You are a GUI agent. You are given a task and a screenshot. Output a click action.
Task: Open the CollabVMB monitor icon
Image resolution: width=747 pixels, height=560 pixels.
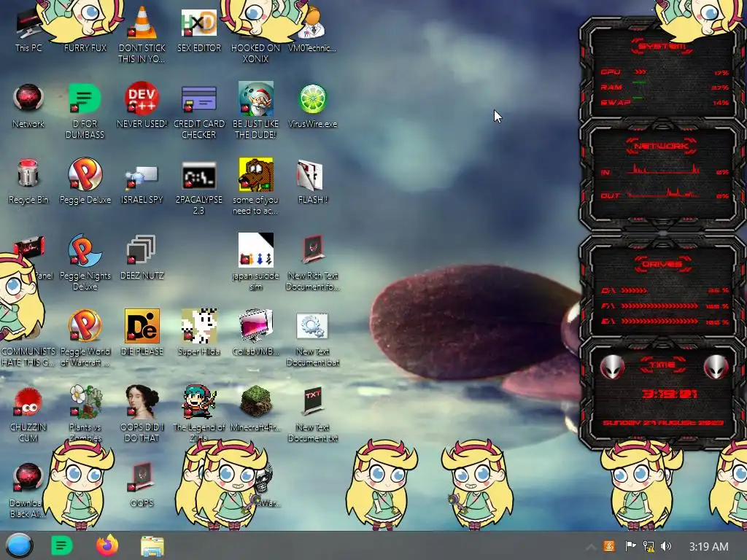(256, 332)
